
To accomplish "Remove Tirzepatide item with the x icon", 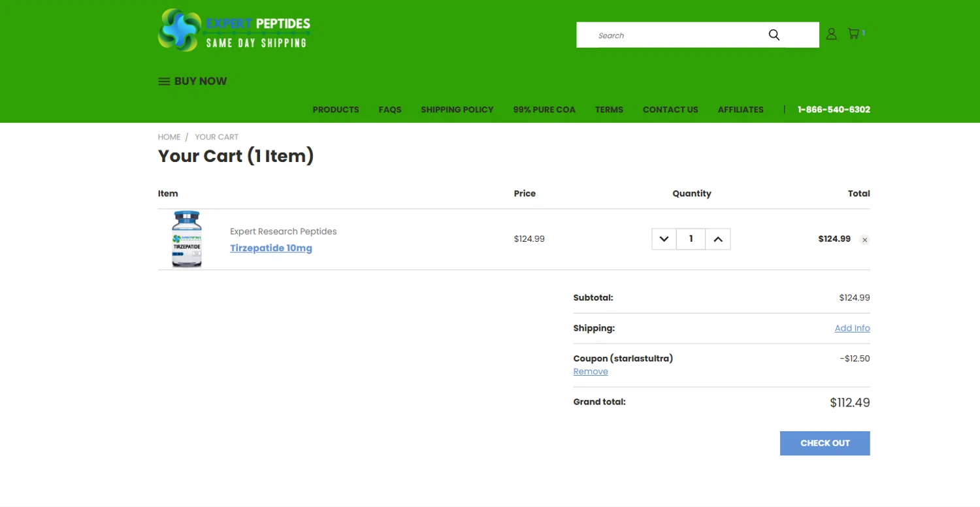I will [x=864, y=240].
